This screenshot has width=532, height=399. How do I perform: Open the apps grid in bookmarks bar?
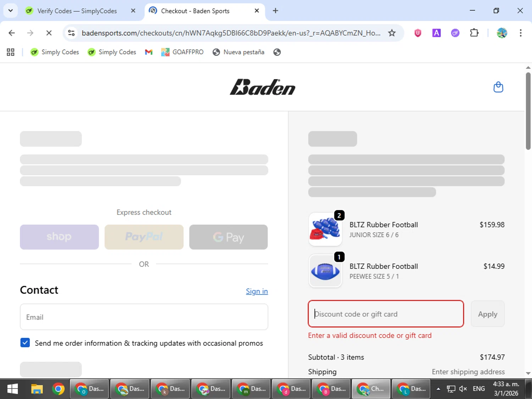coord(11,52)
